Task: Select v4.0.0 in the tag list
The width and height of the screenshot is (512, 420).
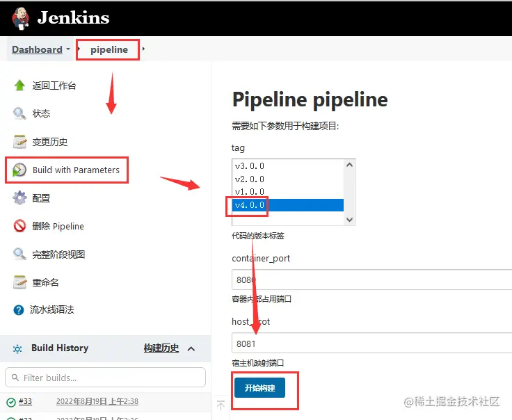Action: (x=288, y=205)
